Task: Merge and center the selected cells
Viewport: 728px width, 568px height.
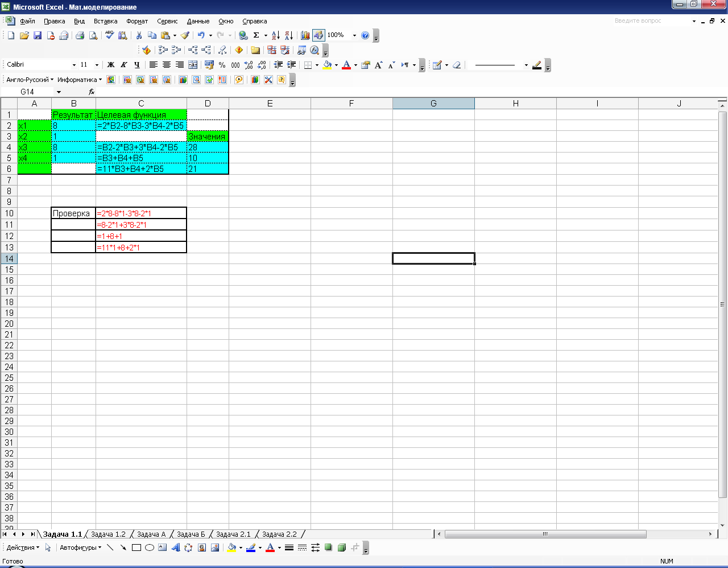Action: [x=193, y=65]
